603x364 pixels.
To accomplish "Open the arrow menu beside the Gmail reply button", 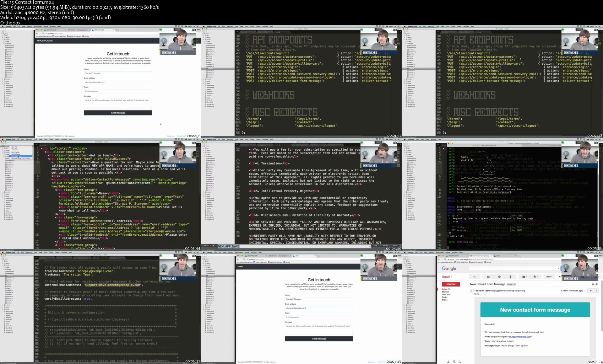I will click(597, 291).
